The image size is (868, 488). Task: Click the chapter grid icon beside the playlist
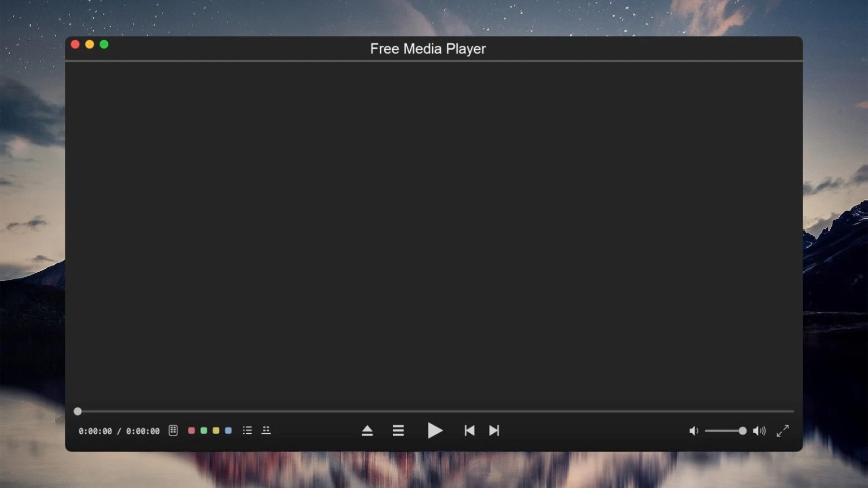click(266, 430)
